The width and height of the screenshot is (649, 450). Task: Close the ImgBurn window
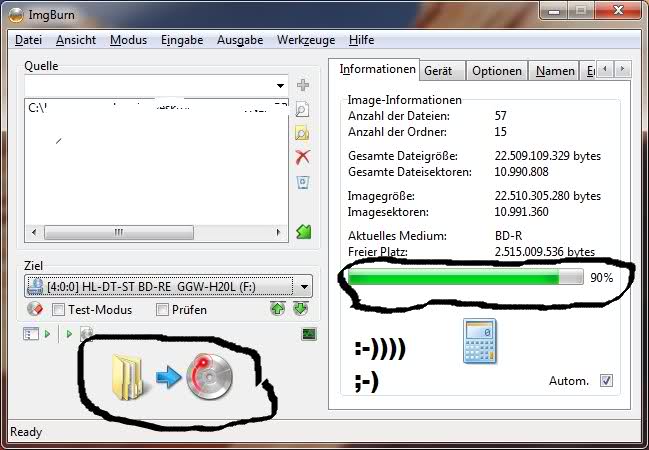click(x=618, y=11)
